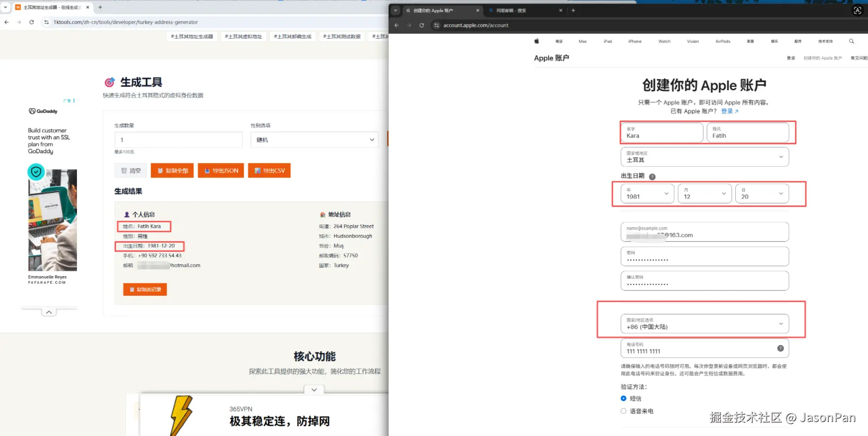This screenshot has width=868, height=436.
Task: Click the Apple logo in the site navigation
Action: point(536,41)
